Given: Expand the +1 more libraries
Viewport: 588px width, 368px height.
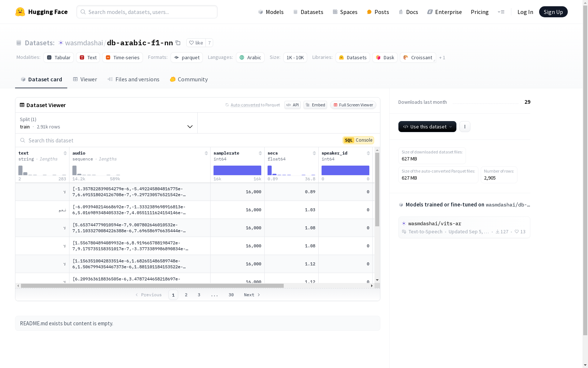Looking at the screenshot, I should tap(442, 57).
